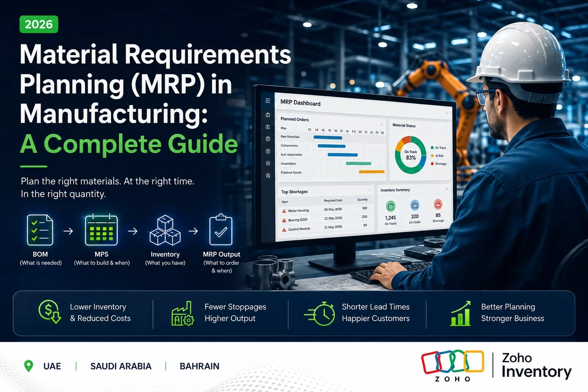Screen dimensions: 588x392
Task: Click the Finished Goods orange schedule bar
Action: [x=372, y=172]
